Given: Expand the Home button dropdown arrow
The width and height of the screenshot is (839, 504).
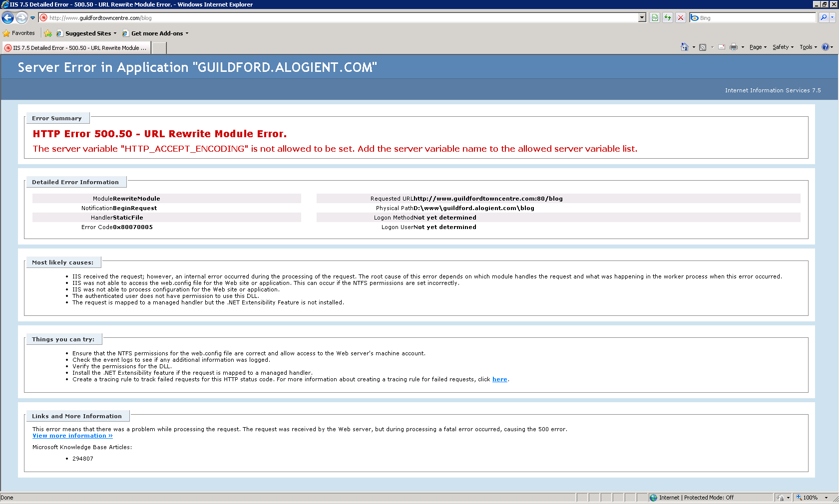Looking at the screenshot, I should (x=694, y=47).
